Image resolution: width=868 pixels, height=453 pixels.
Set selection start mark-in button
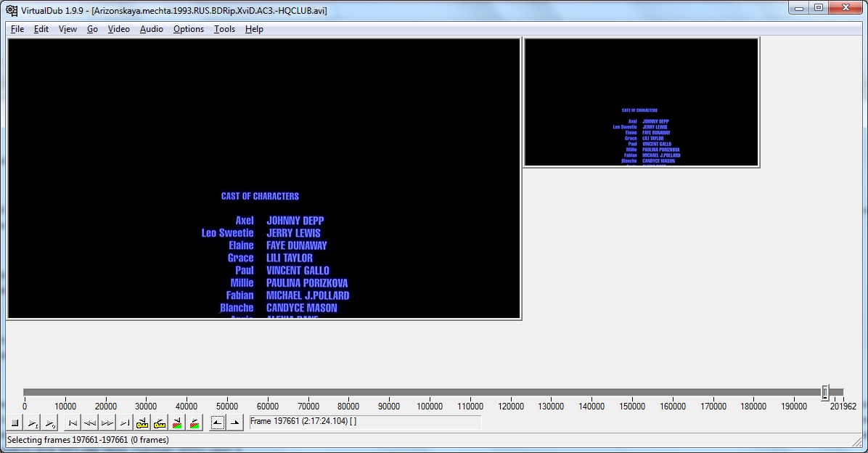point(218,423)
